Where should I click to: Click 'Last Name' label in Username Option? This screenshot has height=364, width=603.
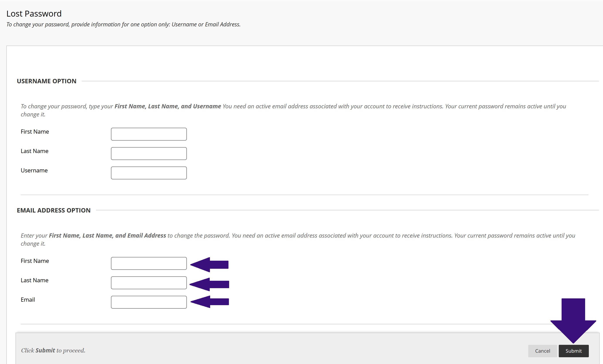tap(34, 151)
